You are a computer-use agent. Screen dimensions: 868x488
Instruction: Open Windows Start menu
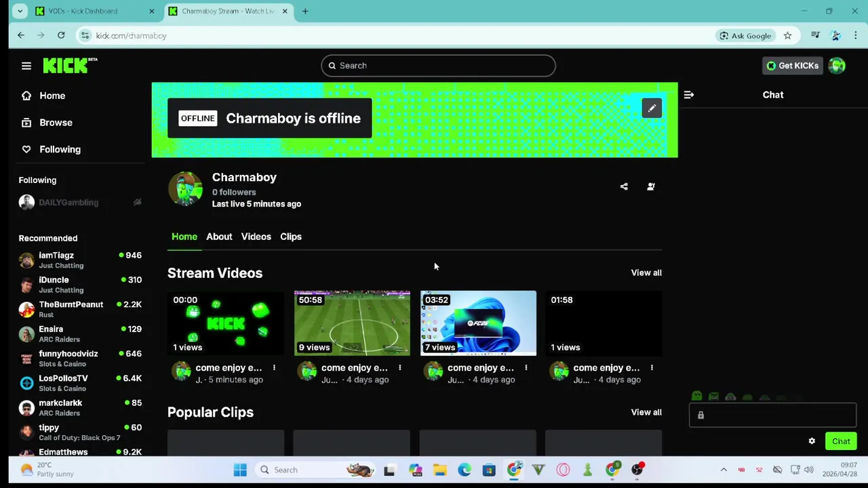240,470
